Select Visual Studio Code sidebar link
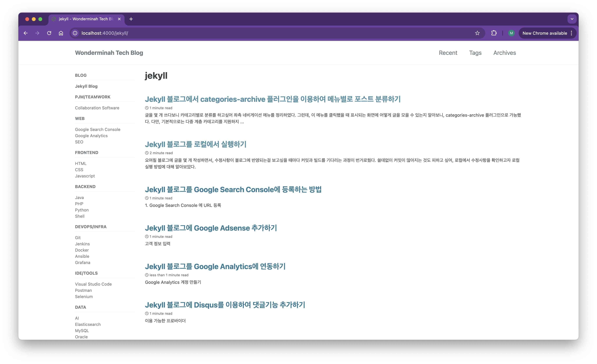The width and height of the screenshot is (597, 364). point(93,284)
